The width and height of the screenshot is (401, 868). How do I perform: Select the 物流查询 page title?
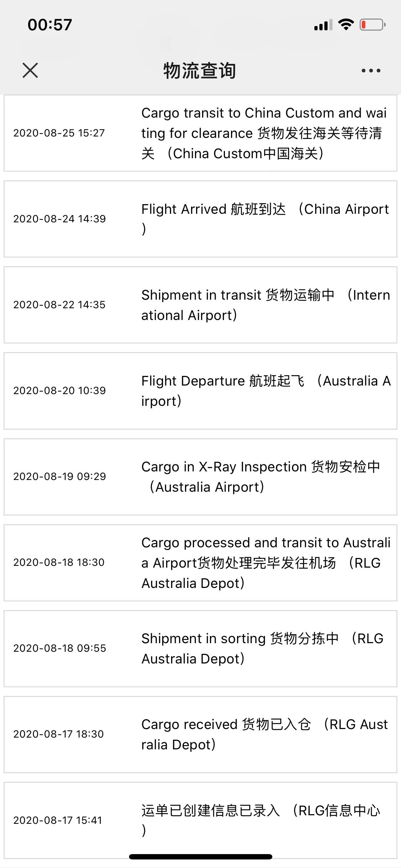[x=200, y=70]
